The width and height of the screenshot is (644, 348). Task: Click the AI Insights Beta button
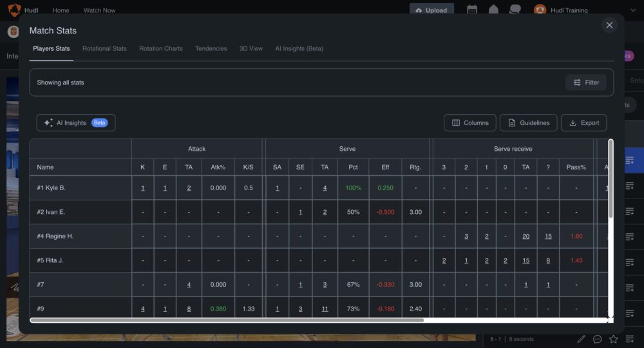click(76, 123)
